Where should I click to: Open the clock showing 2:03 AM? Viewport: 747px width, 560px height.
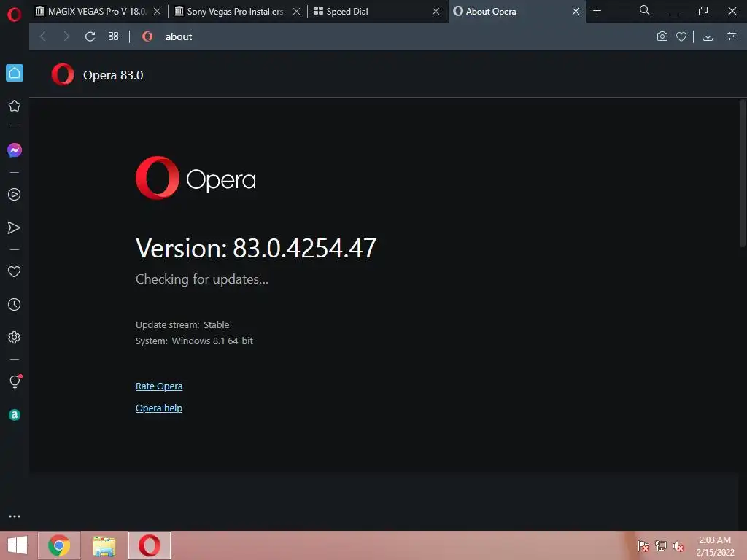[715, 546]
